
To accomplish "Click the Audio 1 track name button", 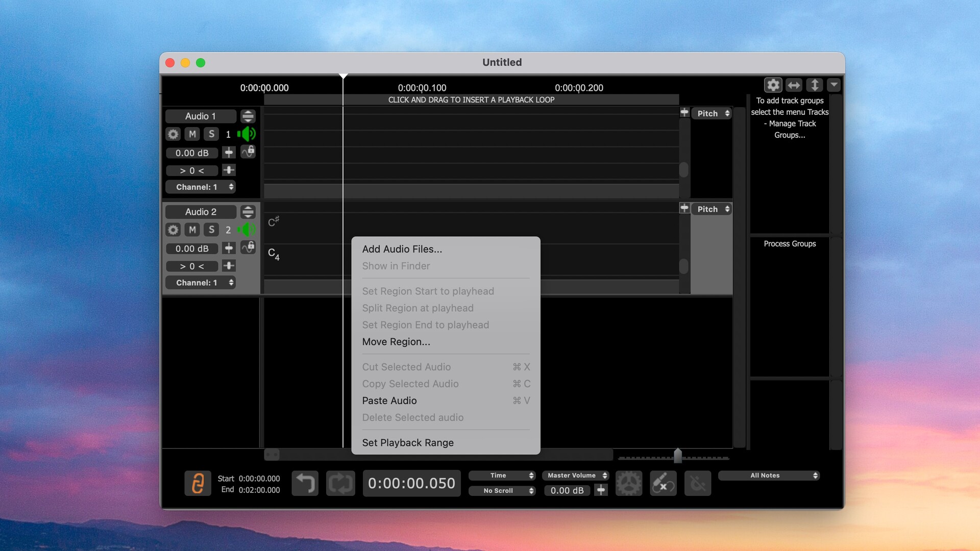I will [x=201, y=116].
